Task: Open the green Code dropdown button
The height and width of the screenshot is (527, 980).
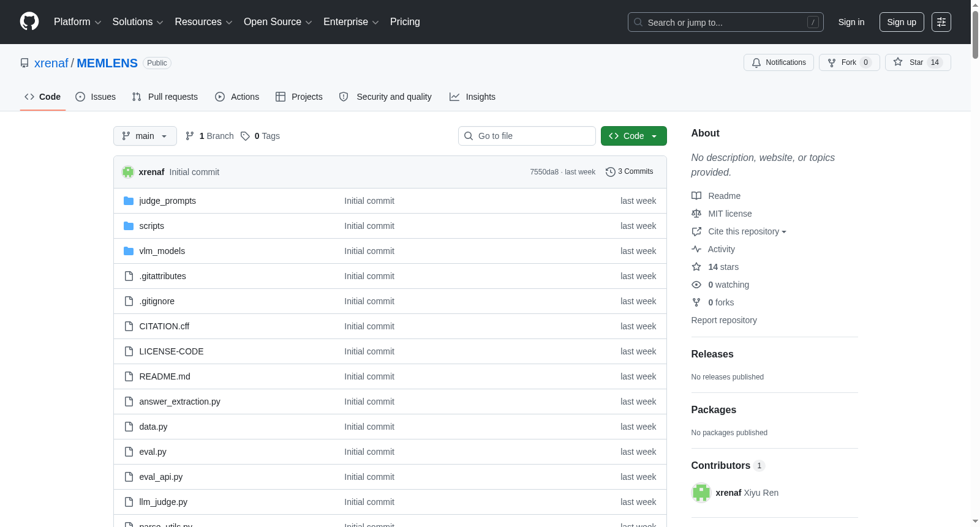Action: (x=634, y=136)
